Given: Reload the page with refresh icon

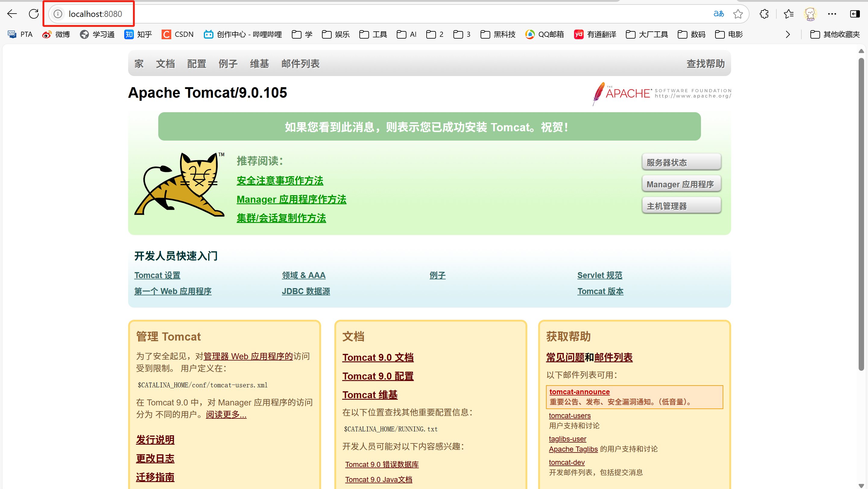Looking at the screenshot, I should click(33, 14).
